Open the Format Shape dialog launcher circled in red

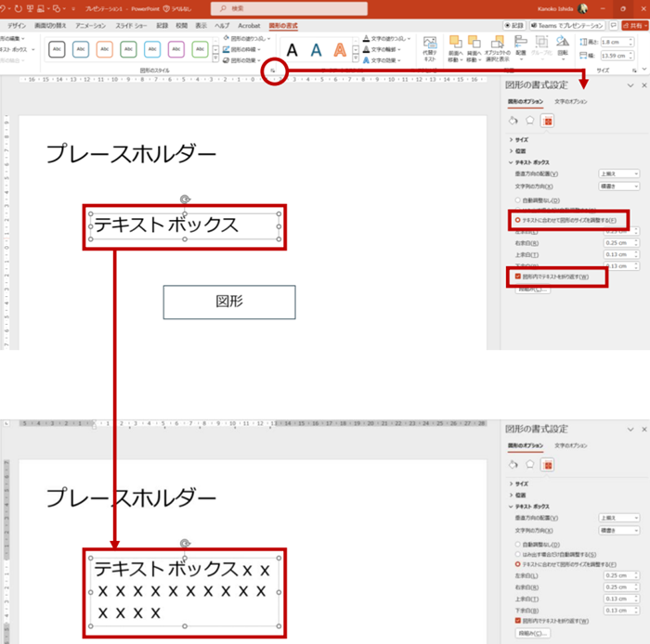pyautogui.click(x=274, y=70)
